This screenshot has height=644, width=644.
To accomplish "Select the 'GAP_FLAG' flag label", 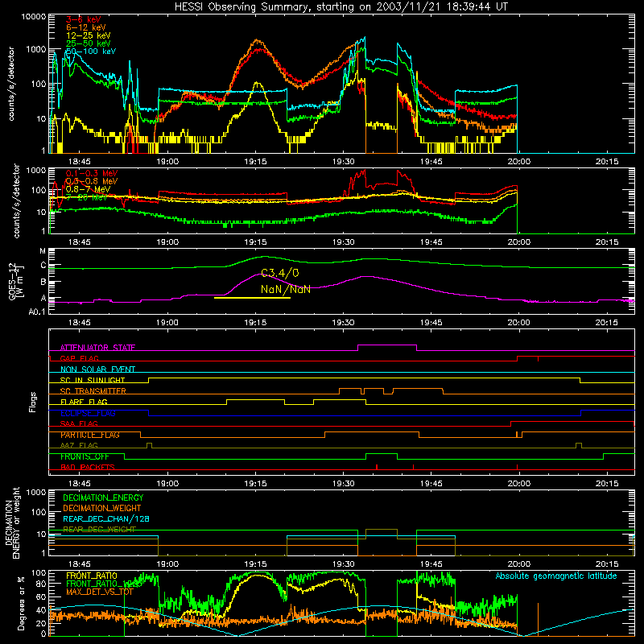I will pos(79,358).
